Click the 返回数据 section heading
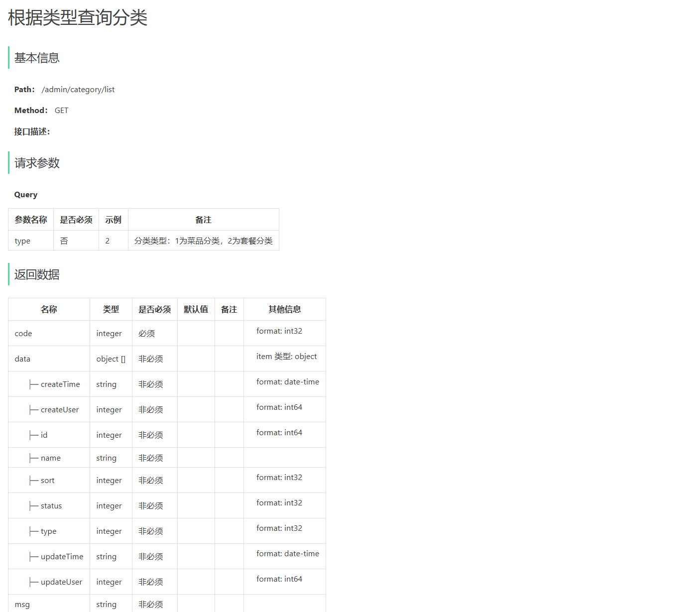The image size is (700, 612). click(x=37, y=274)
